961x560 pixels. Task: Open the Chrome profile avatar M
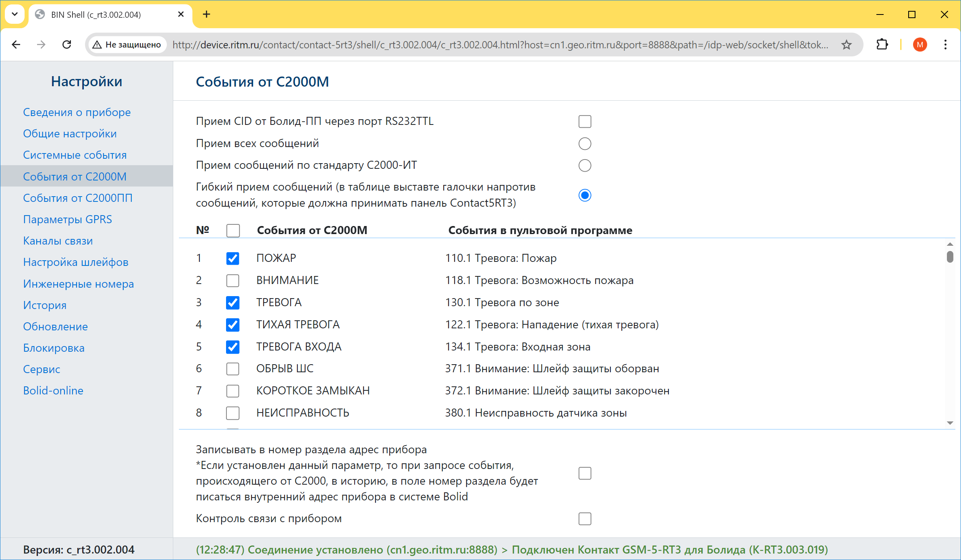pyautogui.click(x=920, y=45)
